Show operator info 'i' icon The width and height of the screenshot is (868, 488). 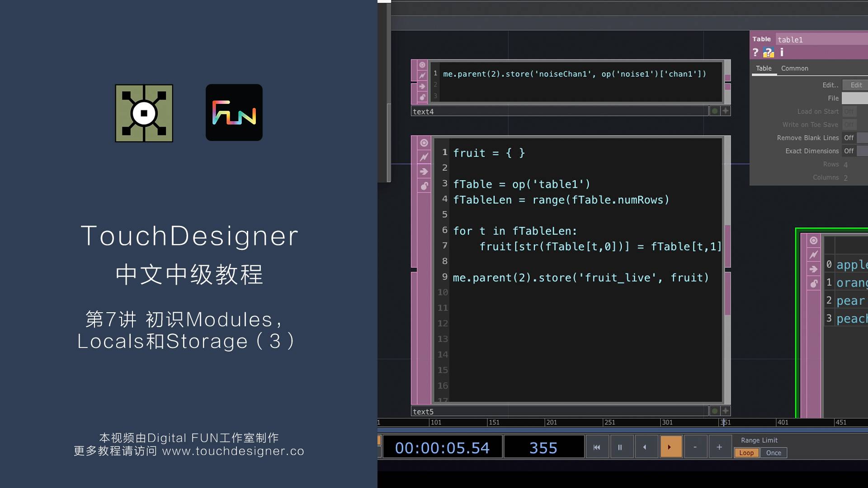pyautogui.click(x=782, y=52)
